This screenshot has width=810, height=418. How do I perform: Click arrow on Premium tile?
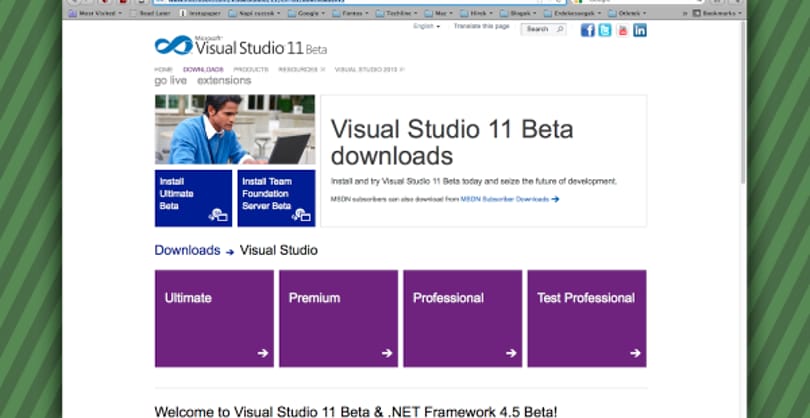pos(387,353)
